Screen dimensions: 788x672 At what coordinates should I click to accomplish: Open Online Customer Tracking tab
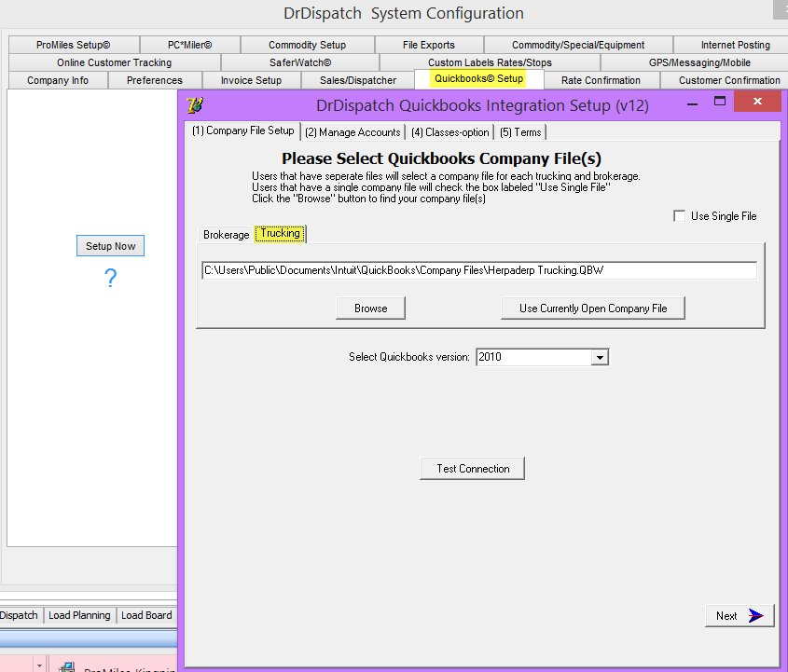(114, 62)
